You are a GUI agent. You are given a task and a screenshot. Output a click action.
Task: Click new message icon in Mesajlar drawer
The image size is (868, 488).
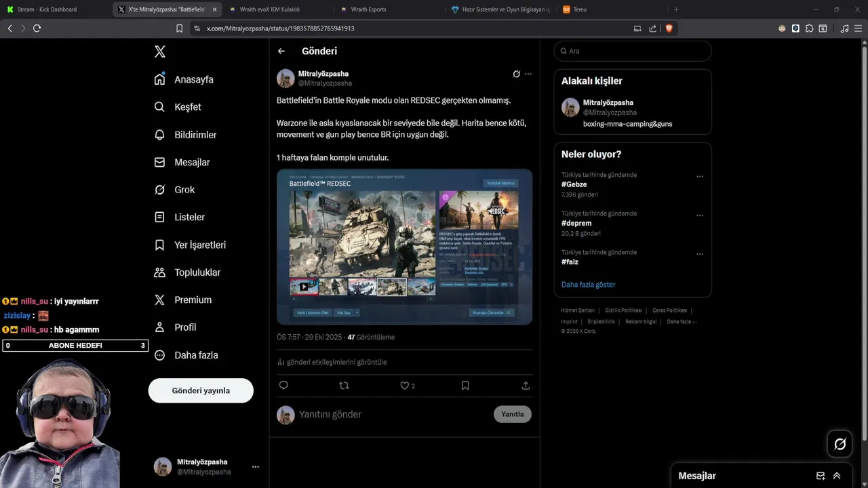click(x=821, y=476)
